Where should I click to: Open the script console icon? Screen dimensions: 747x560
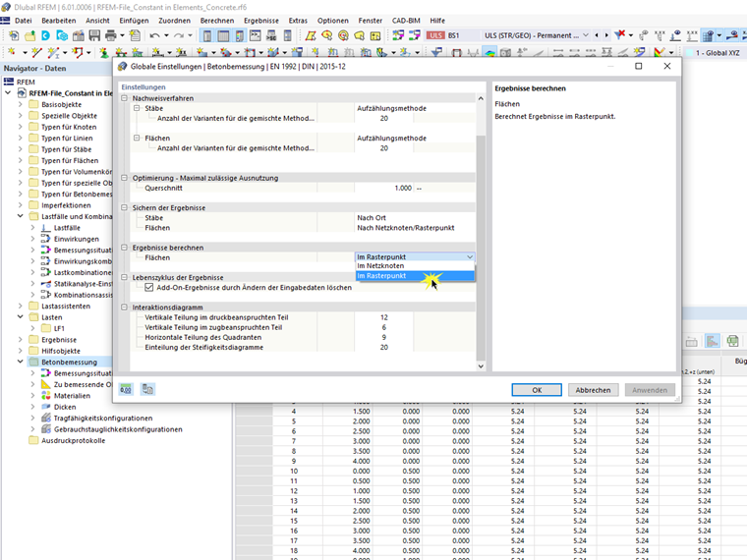click(256, 35)
